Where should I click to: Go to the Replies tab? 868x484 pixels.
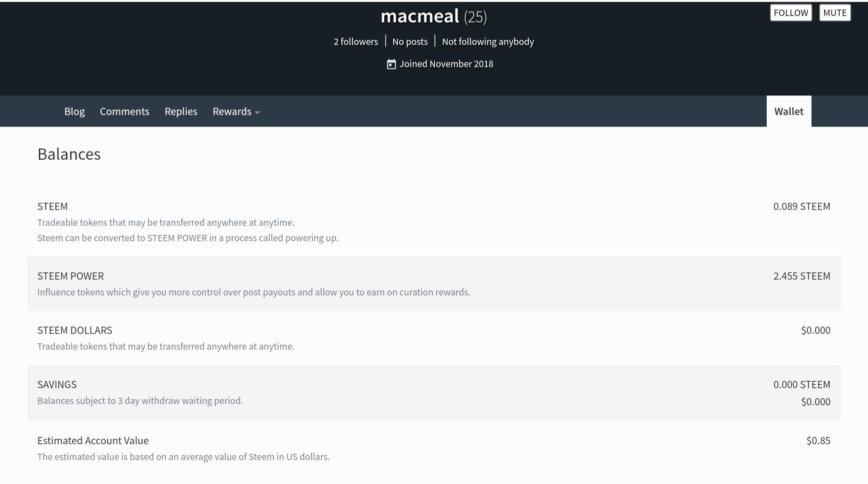click(x=181, y=112)
